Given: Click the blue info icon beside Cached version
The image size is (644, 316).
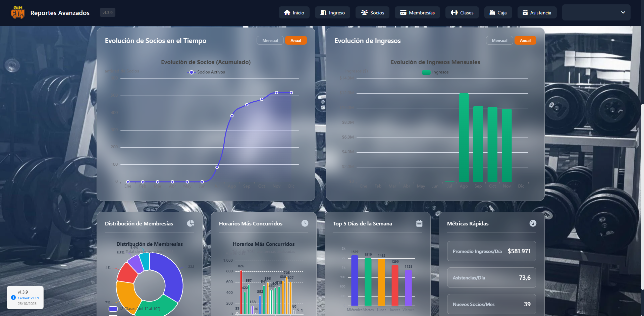Looking at the screenshot, I should [13, 298].
